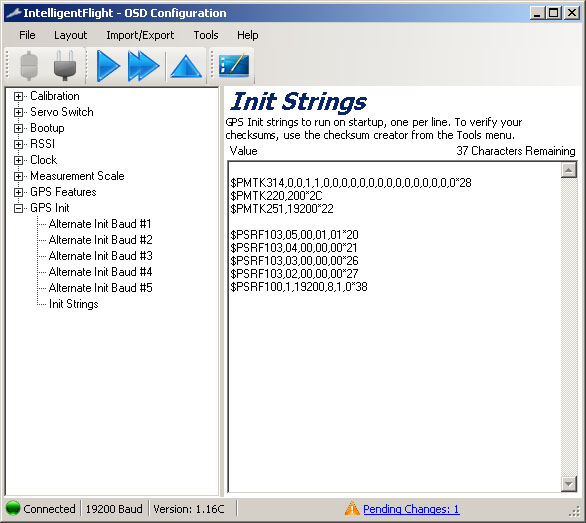
Task: Click the $PSRF103,03,00,00,00*26 line
Action: point(294,261)
